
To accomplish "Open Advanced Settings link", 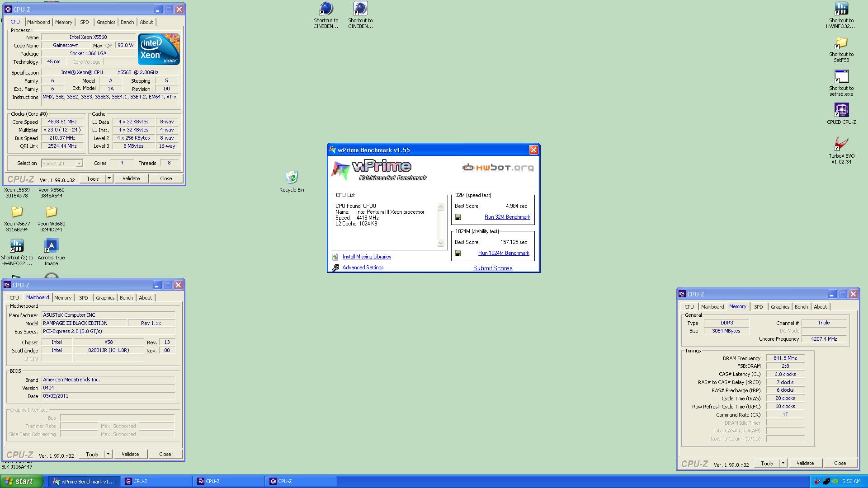I will click(363, 267).
